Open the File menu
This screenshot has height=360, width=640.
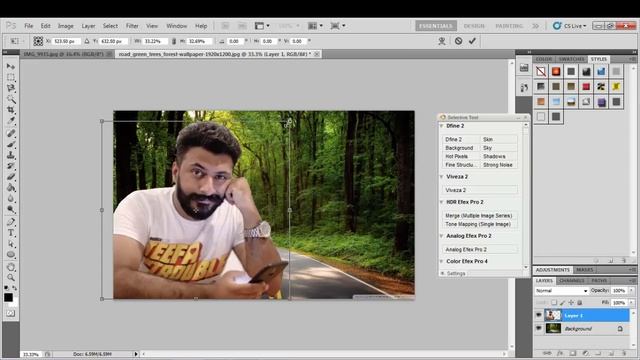pyautogui.click(x=29, y=26)
